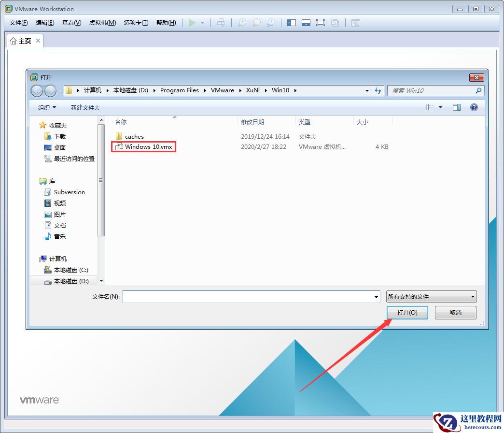504x433 pixels.
Task: Select the Windows 10.vmx virtual machine file
Action: (147, 146)
